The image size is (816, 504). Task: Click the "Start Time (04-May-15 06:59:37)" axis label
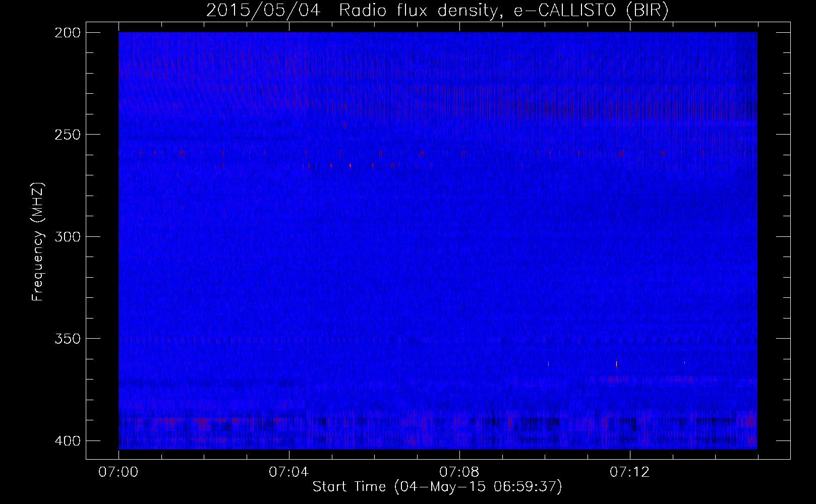coord(437,487)
